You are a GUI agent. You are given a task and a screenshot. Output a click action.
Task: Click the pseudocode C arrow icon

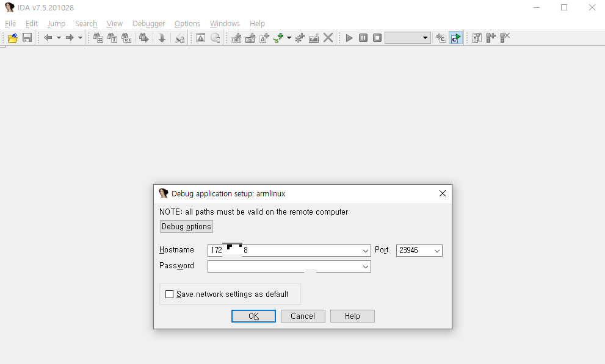[x=441, y=38]
